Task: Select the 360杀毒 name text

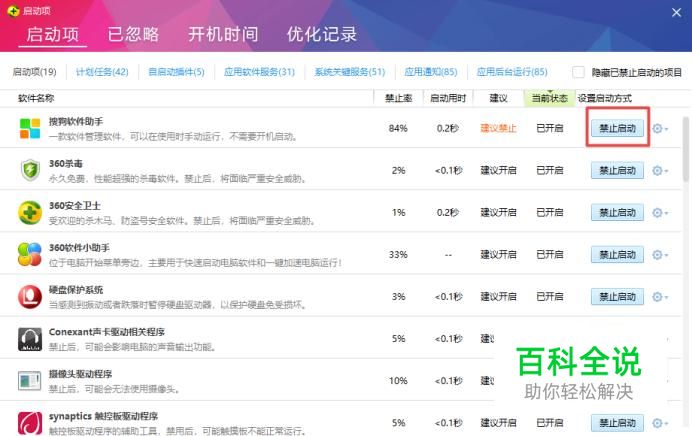Action: pyautogui.click(x=66, y=164)
